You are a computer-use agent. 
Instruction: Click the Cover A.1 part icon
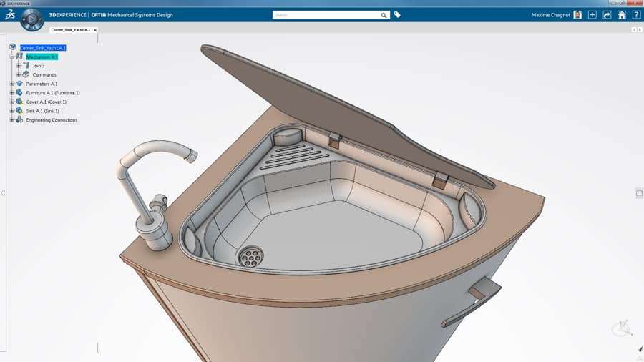(19, 102)
